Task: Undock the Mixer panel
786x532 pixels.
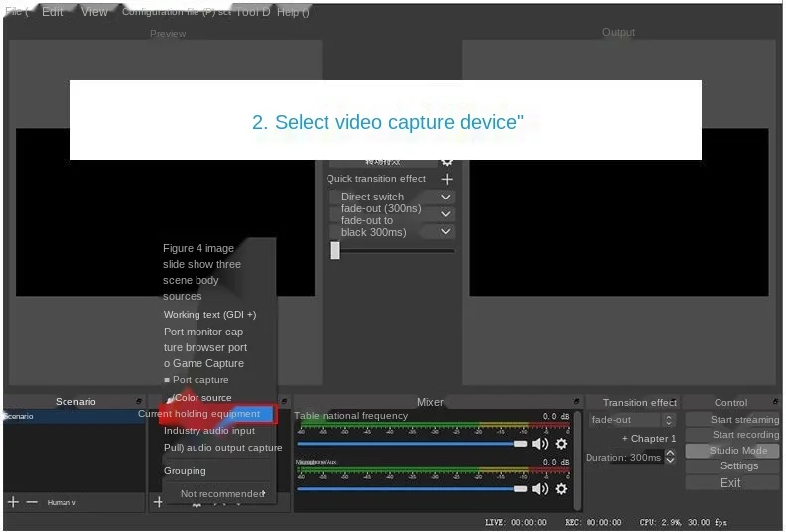Action: 576,402
